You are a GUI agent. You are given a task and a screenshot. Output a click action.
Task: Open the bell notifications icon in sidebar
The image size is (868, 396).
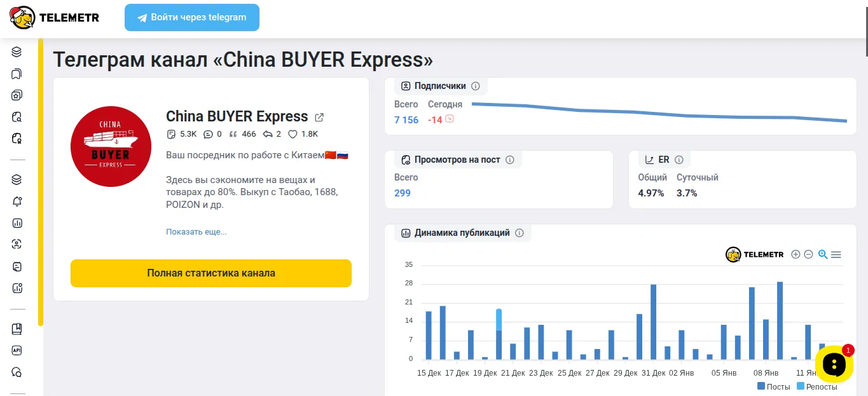coord(17,201)
